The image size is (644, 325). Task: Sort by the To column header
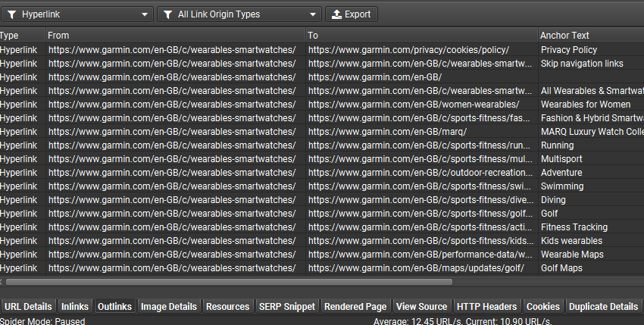(x=422, y=36)
